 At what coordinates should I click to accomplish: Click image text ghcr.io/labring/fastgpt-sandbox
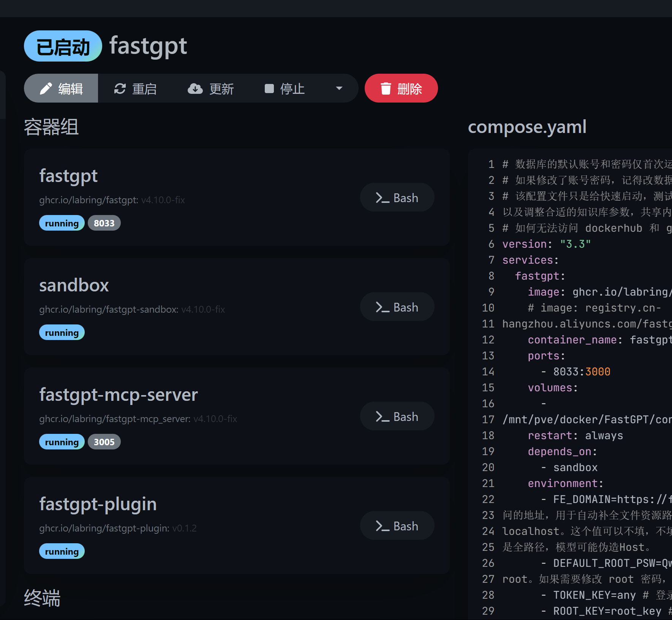point(109,310)
